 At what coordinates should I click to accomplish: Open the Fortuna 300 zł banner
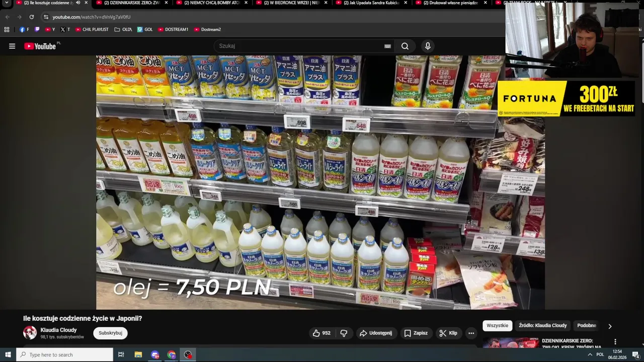coord(566,99)
